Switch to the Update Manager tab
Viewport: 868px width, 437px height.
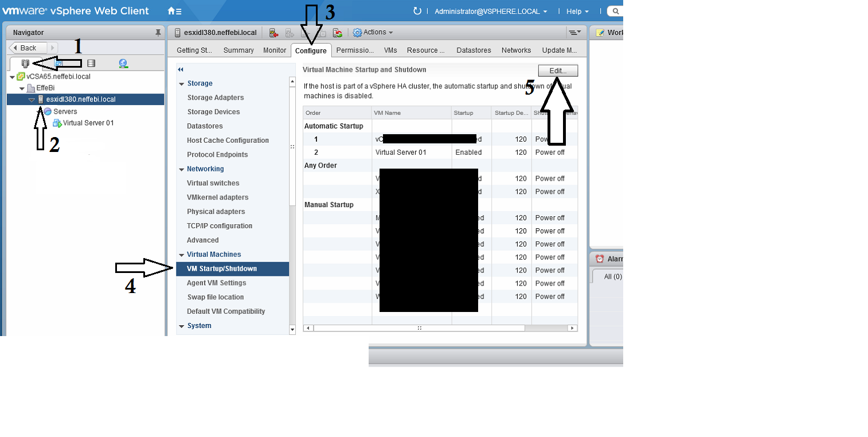pos(560,50)
